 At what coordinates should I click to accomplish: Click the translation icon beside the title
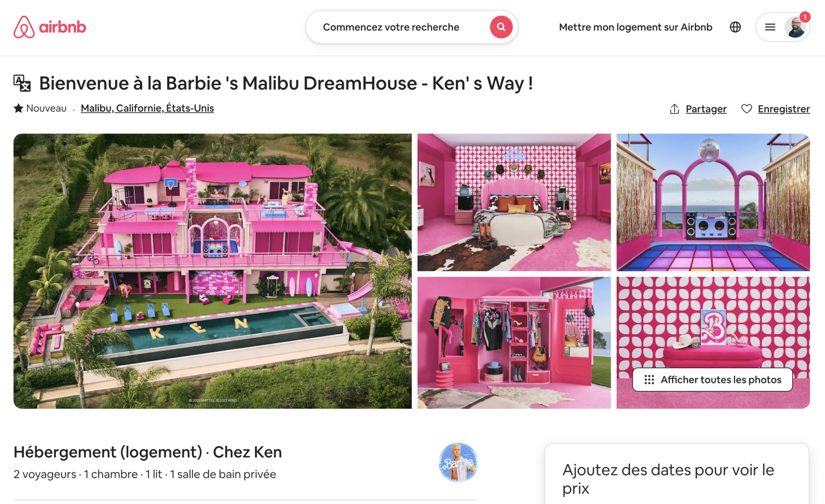tap(22, 83)
